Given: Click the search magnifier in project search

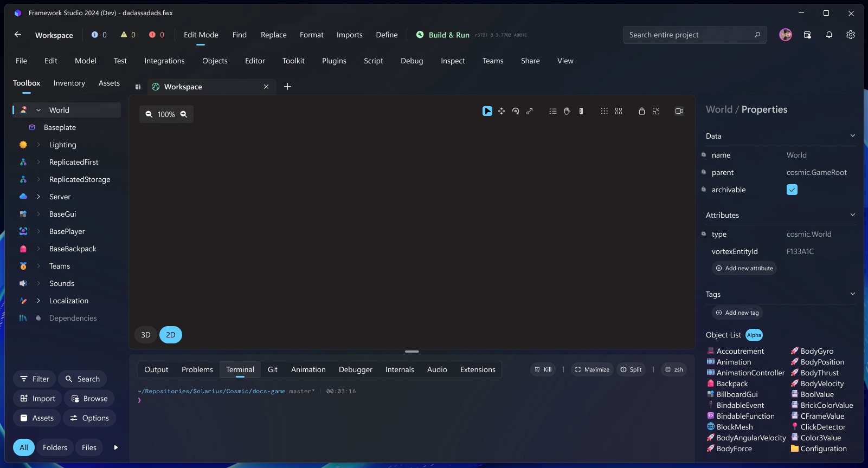Looking at the screenshot, I should pyautogui.click(x=757, y=35).
